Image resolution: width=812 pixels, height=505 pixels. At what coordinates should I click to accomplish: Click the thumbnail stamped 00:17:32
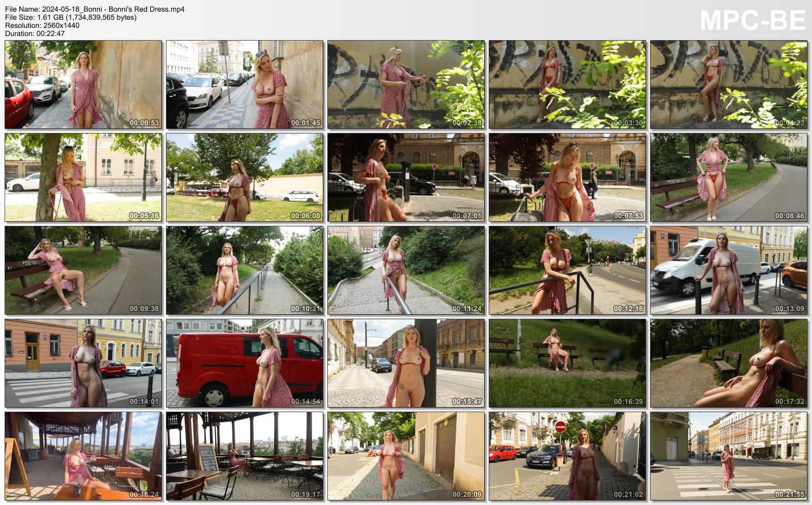[x=729, y=363]
